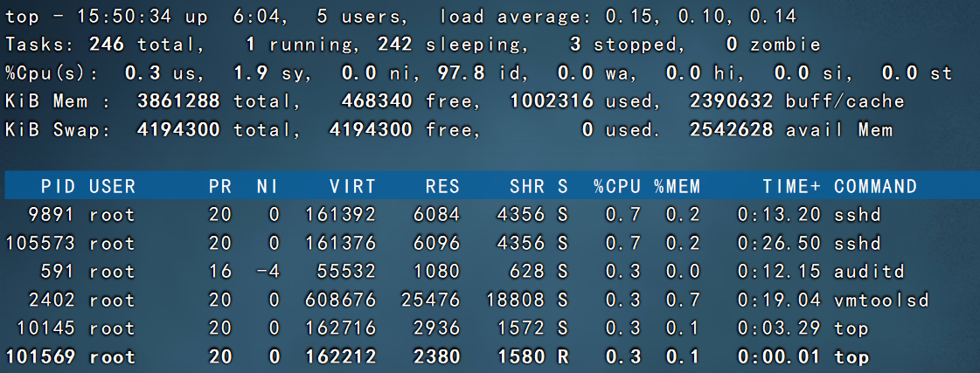Click RES value 6096
The width and height of the screenshot is (980, 373).
tap(437, 243)
